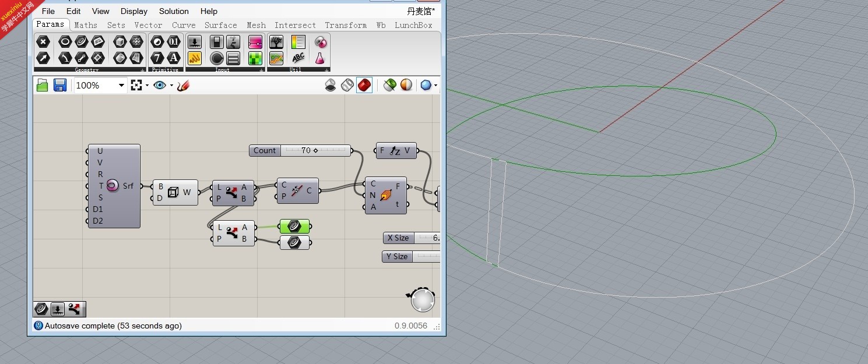Add a Gradient component

(255, 42)
